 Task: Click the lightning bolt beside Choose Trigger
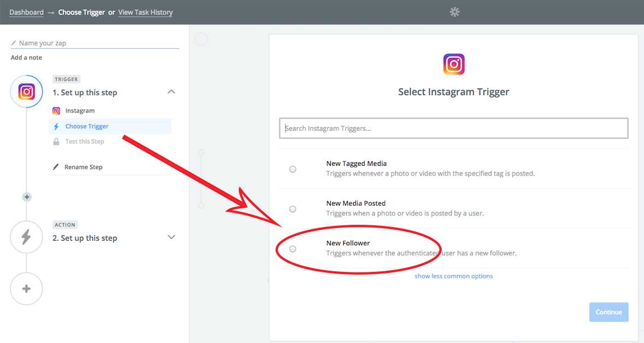point(56,126)
